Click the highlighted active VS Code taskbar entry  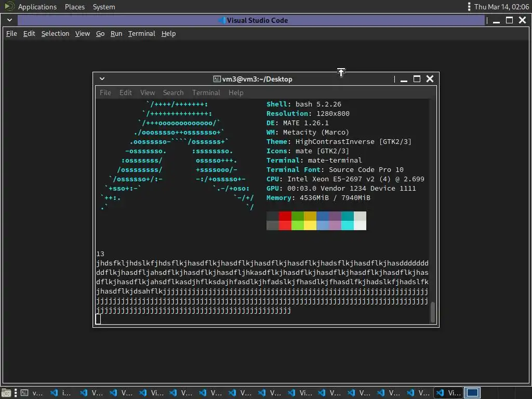[x=448, y=393]
